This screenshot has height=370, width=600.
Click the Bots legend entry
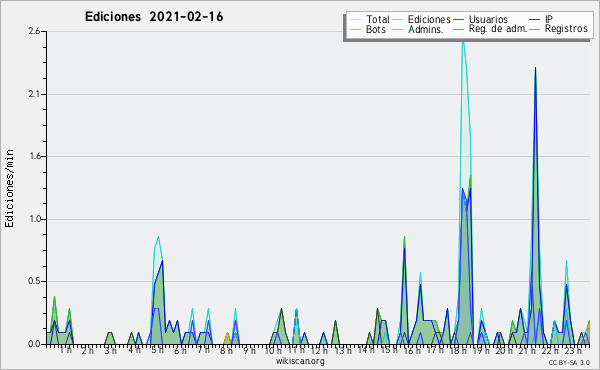(x=368, y=29)
